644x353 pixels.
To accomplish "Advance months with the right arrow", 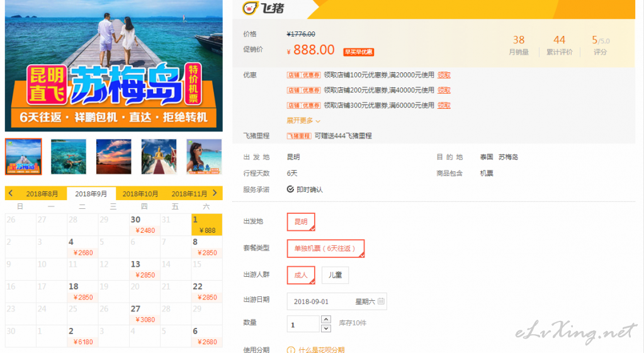I will click(215, 193).
